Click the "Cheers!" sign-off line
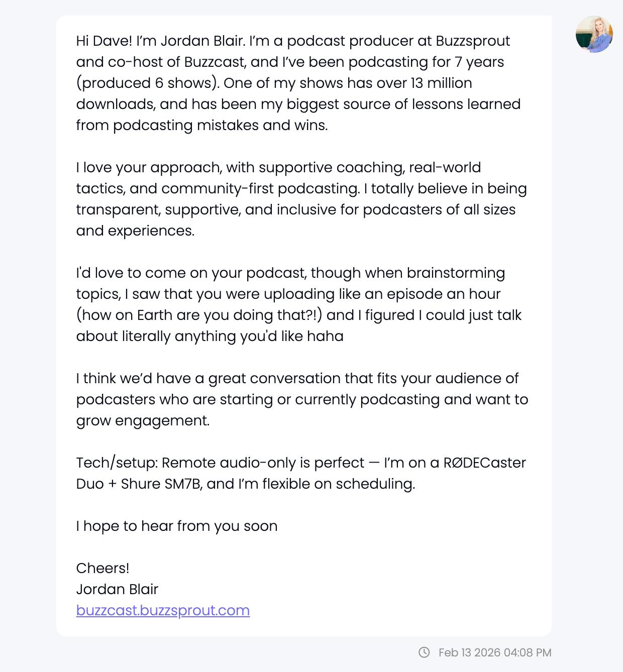The width and height of the screenshot is (623, 672). [102, 568]
